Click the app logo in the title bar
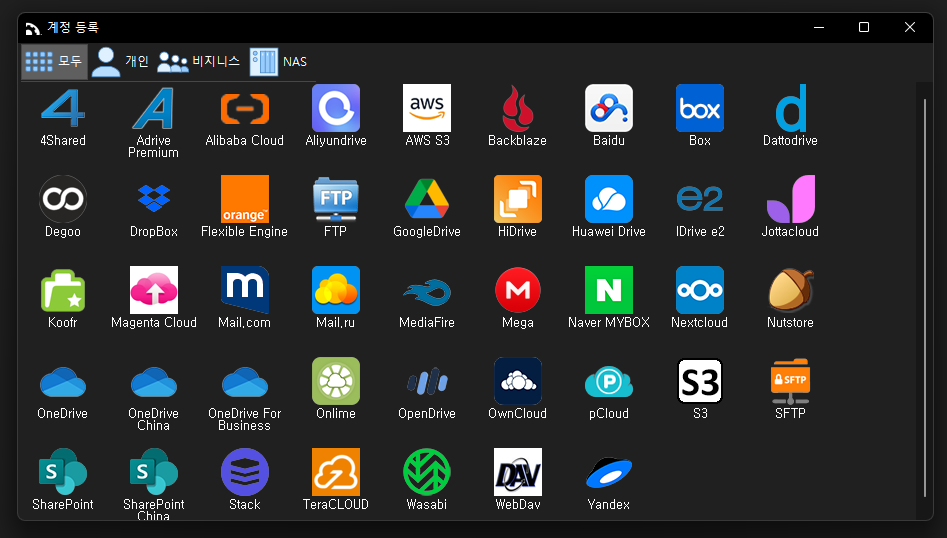947x538 pixels. (x=33, y=28)
